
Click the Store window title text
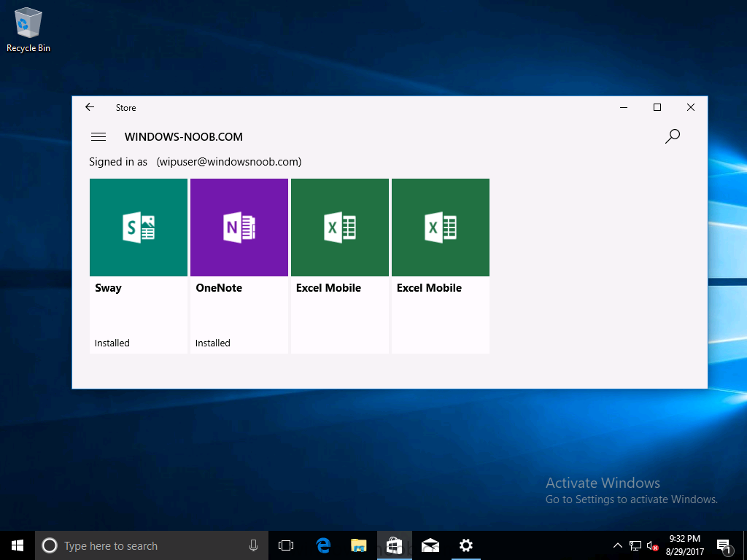coord(125,108)
